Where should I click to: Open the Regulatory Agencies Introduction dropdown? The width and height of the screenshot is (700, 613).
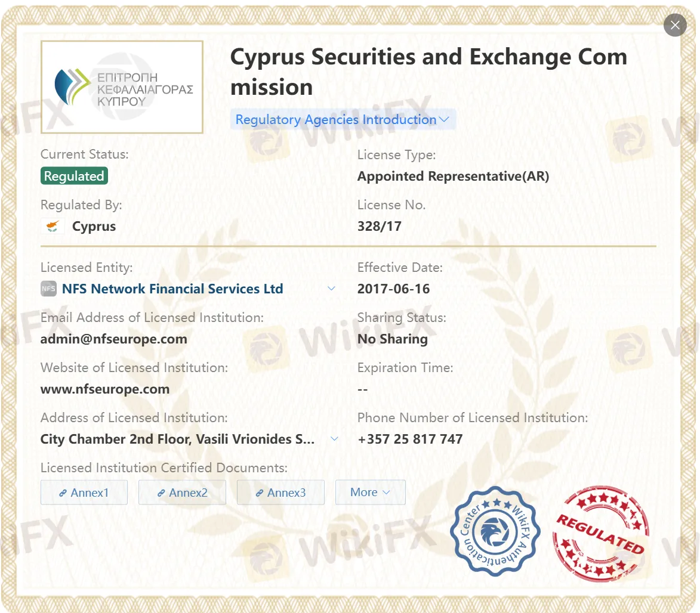coord(343,119)
